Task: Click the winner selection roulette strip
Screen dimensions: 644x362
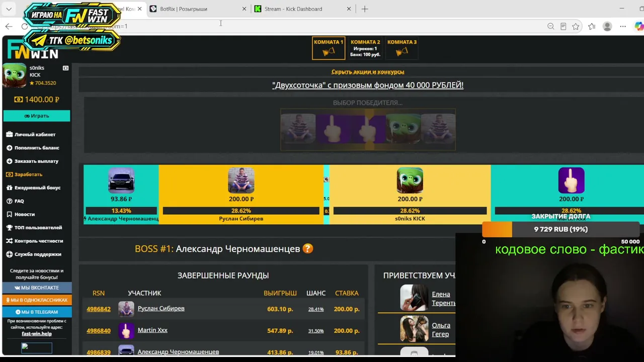Action: tap(368, 129)
